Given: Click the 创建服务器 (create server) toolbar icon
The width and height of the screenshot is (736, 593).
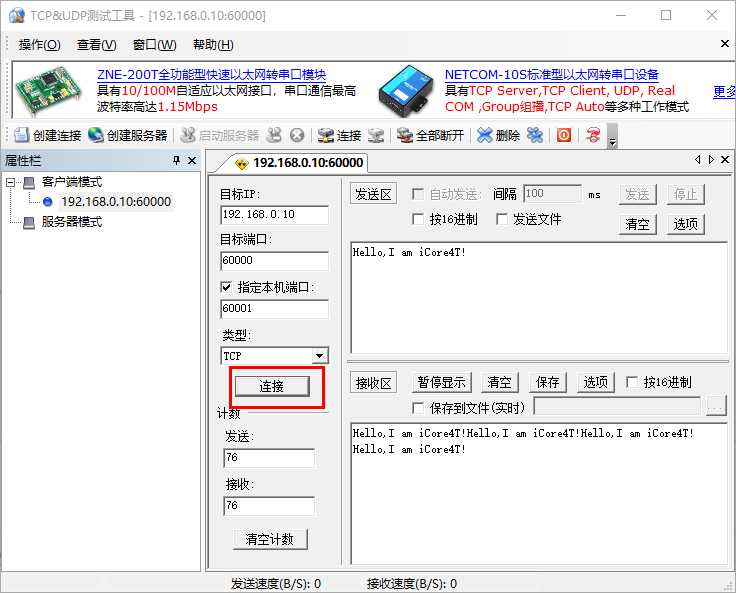Looking at the screenshot, I should tap(96, 135).
